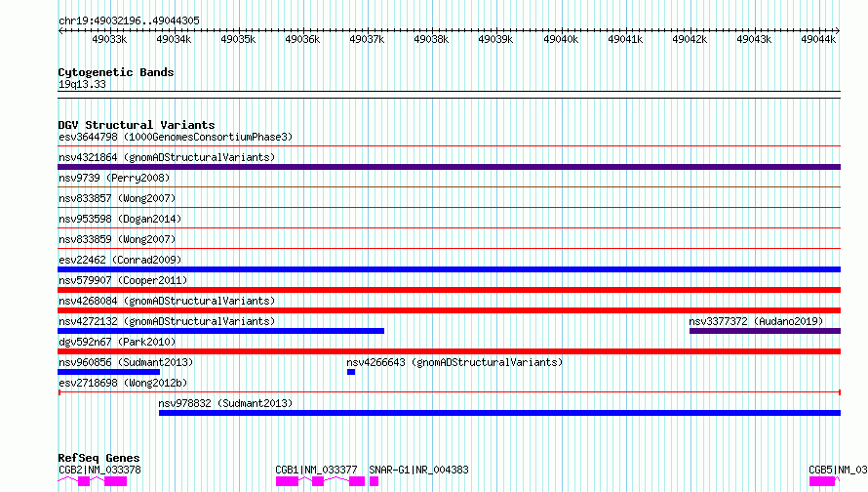The image size is (868, 492).
Task: Click the red bar for nsv4268084
Action: (x=449, y=310)
